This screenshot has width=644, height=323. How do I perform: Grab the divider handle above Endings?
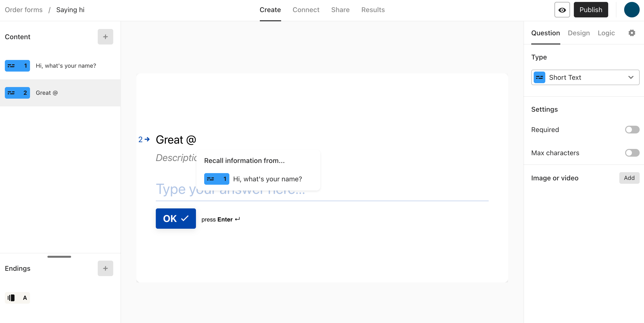59,257
